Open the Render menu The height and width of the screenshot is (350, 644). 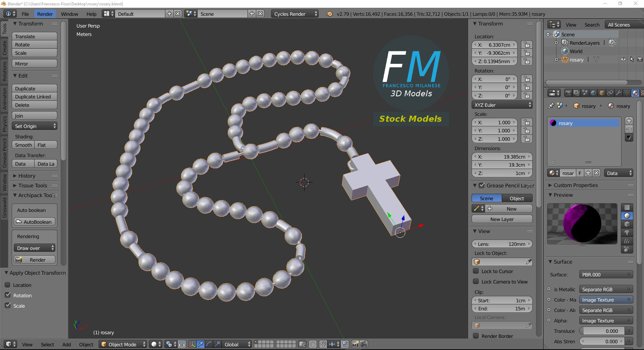45,14
